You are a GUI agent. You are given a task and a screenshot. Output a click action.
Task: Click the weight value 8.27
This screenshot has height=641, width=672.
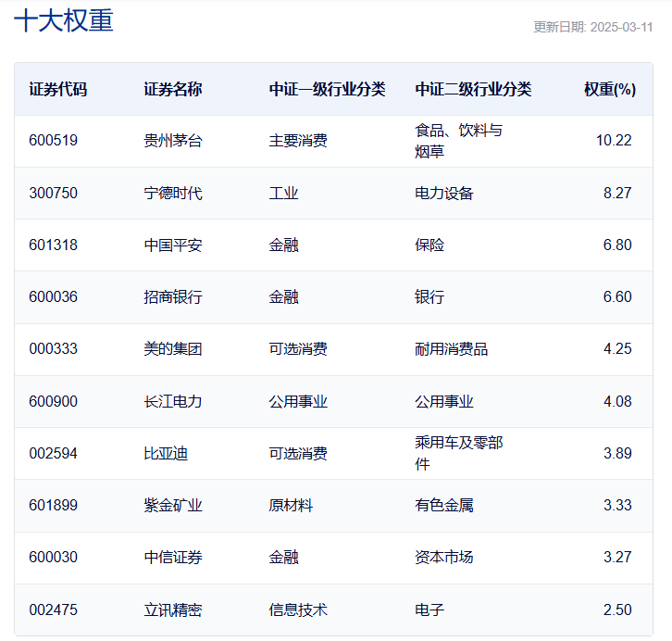click(617, 193)
